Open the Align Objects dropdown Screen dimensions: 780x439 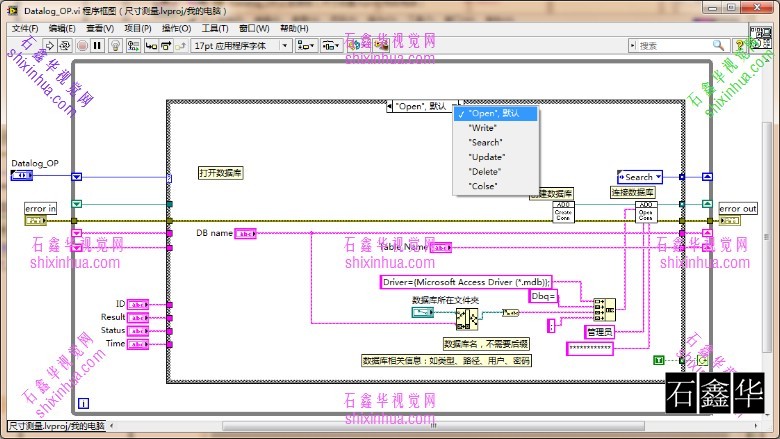(x=304, y=45)
